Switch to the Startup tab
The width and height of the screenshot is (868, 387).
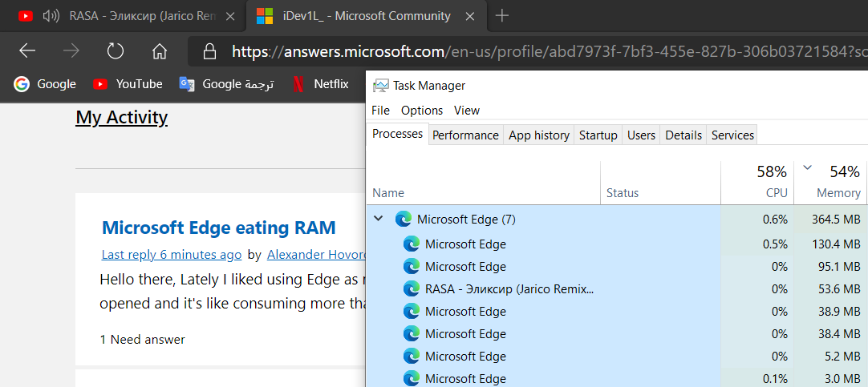(x=598, y=135)
